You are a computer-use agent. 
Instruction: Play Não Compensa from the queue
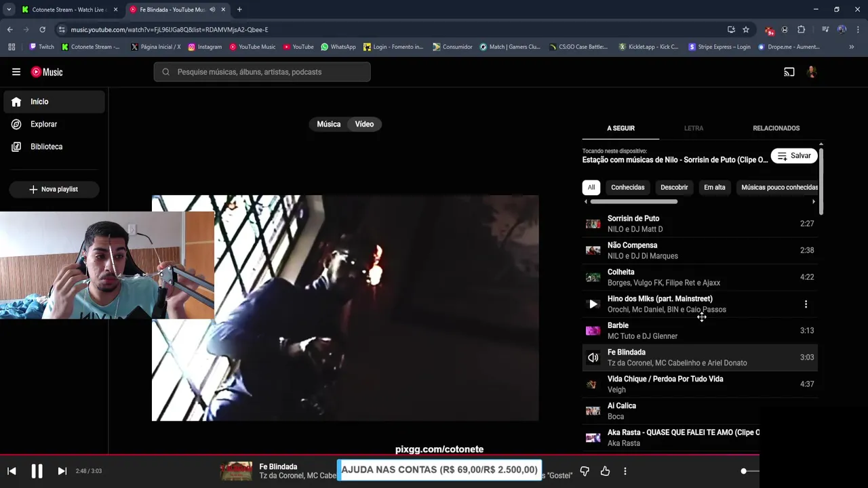(x=700, y=250)
